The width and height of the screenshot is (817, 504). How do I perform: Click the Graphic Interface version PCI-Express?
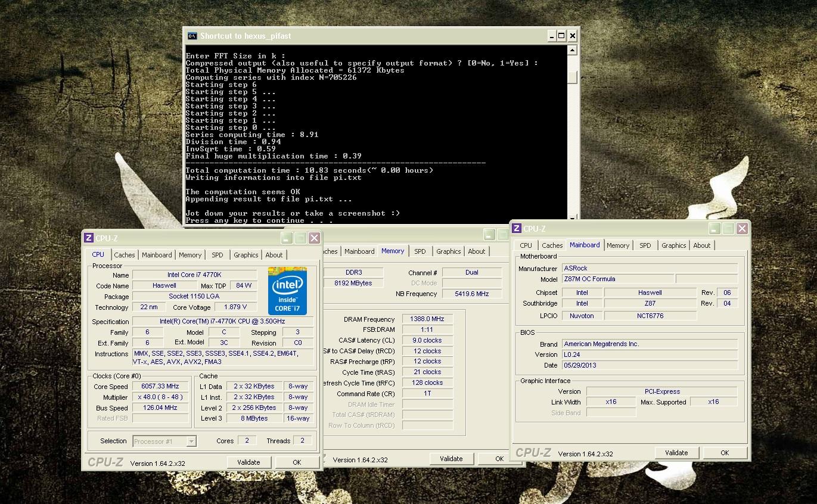(662, 391)
